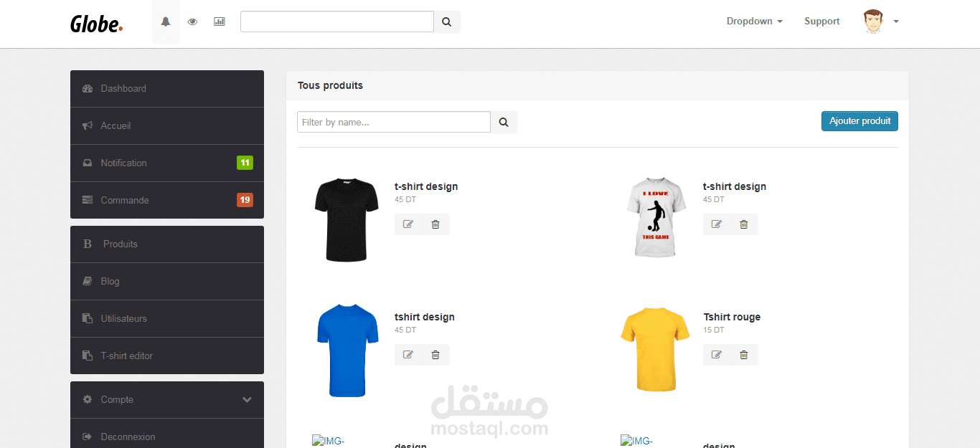Edit the blue tshirt design product

tap(408, 355)
